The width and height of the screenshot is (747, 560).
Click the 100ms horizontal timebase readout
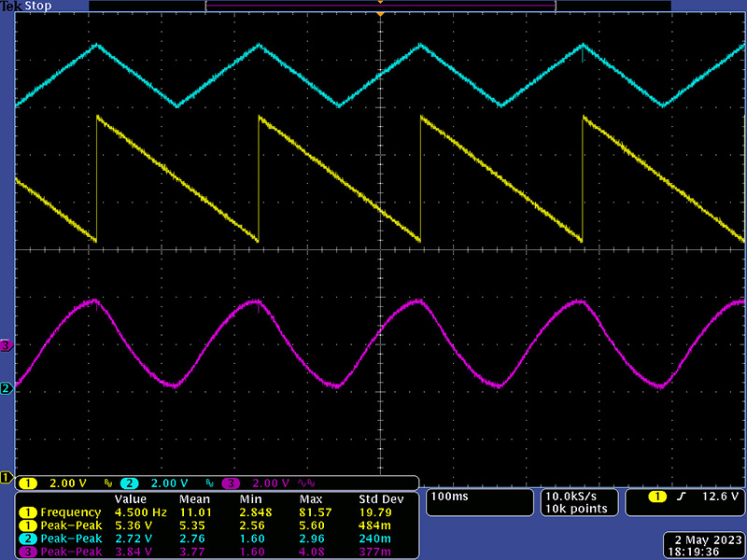(x=450, y=497)
